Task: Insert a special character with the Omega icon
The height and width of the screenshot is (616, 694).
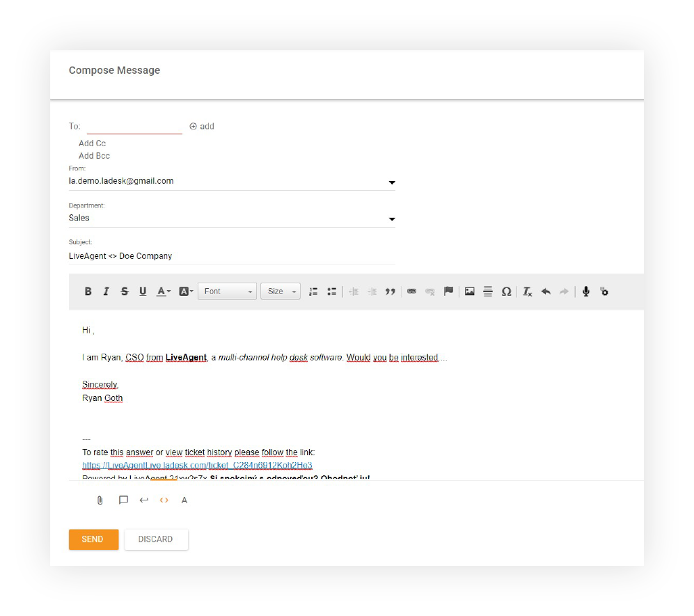Action: [x=506, y=291]
